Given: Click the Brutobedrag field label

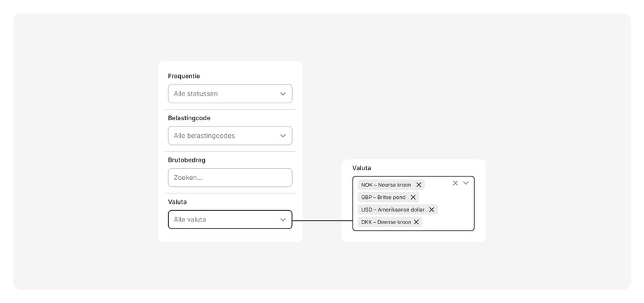Looking at the screenshot, I should tap(187, 160).
